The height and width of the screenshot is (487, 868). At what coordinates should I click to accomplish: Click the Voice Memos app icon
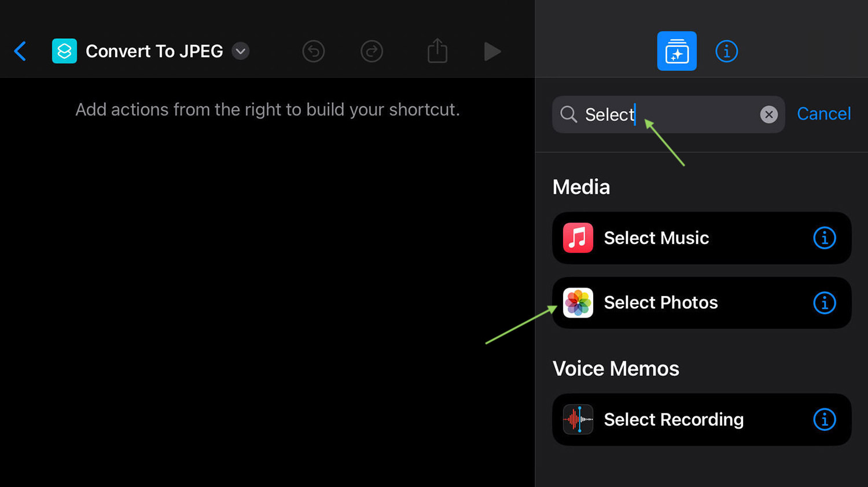578,419
